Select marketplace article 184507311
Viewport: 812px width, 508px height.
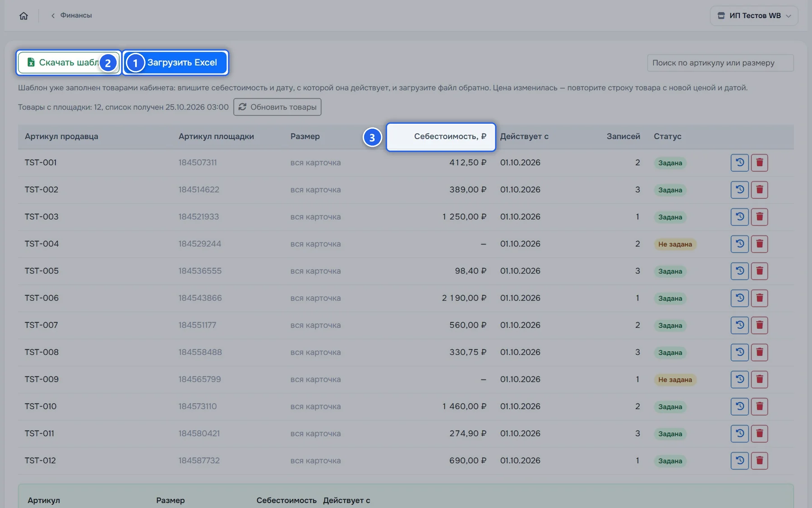198,163
